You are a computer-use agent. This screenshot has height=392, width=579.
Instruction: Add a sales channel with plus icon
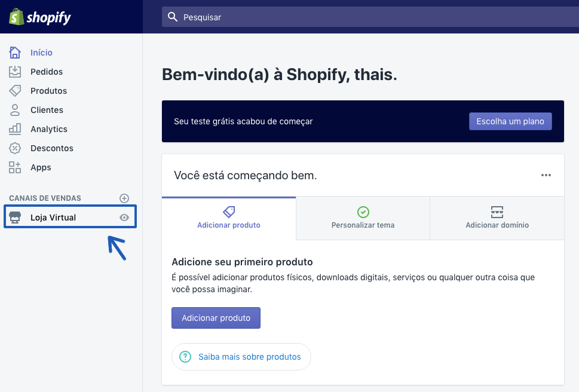click(x=124, y=198)
